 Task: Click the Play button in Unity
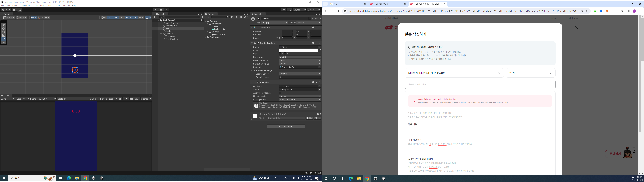click(x=156, y=10)
